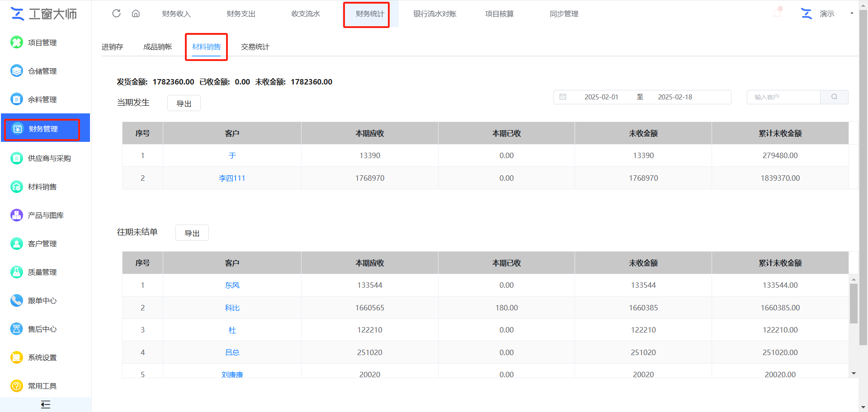
Task: Collapse the sidebar with bottom toggle icon
Action: [45, 404]
